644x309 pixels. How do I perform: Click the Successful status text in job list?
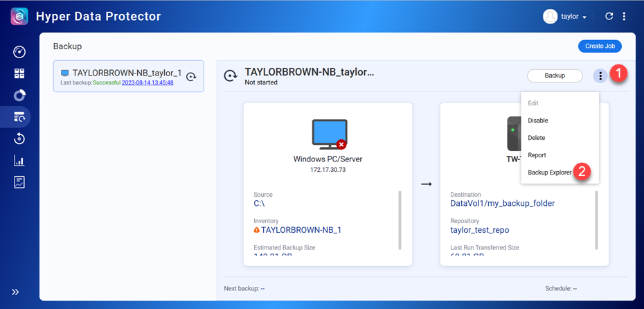click(x=107, y=82)
